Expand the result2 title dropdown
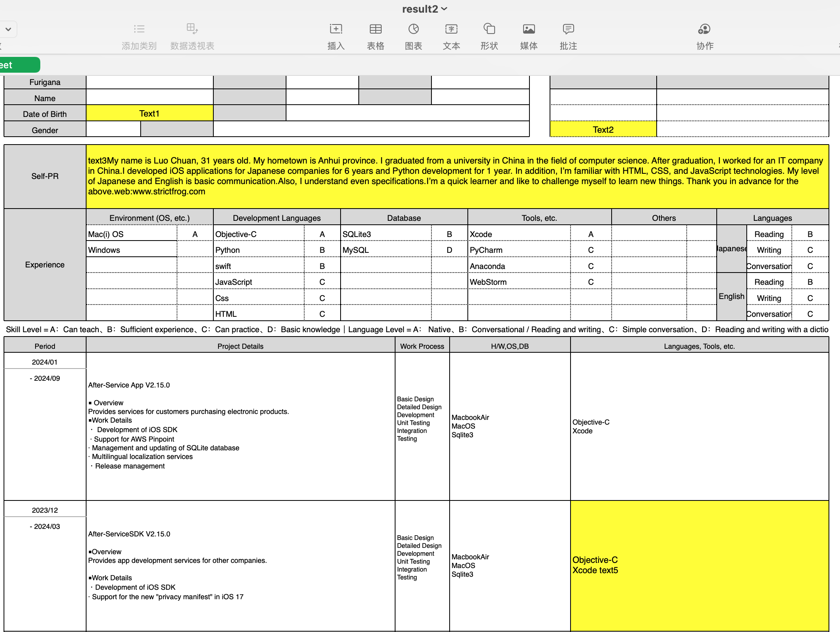Image resolution: width=840 pixels, height=632 pixels. coord(444,9)
